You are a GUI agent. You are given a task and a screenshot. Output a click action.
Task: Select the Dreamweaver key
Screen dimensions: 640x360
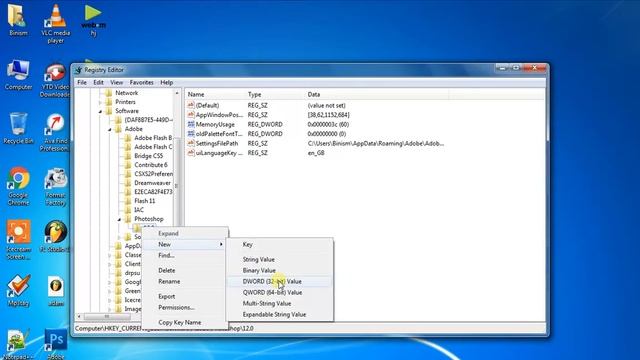point(152,183)
